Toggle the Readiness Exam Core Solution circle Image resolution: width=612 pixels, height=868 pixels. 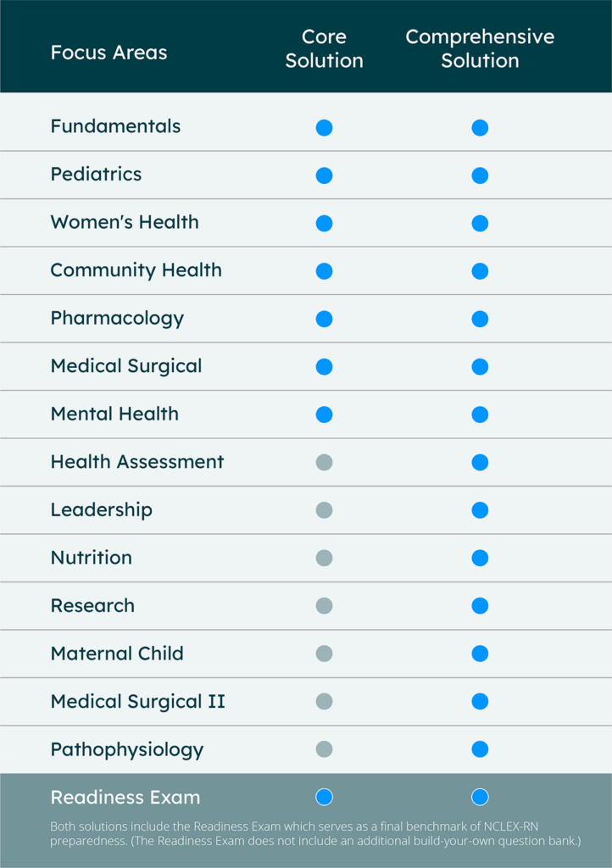325,797
